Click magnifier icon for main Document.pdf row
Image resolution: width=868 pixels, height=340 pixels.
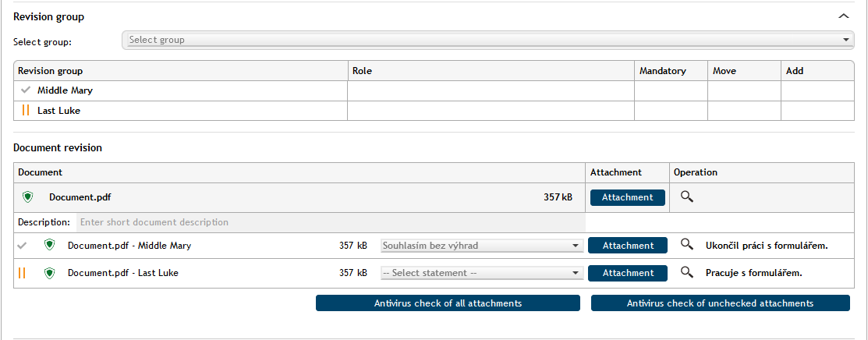[x=686, y=197]
